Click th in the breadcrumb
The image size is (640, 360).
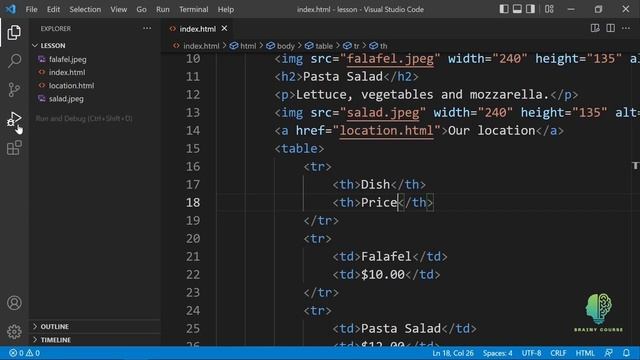[384, 46]
